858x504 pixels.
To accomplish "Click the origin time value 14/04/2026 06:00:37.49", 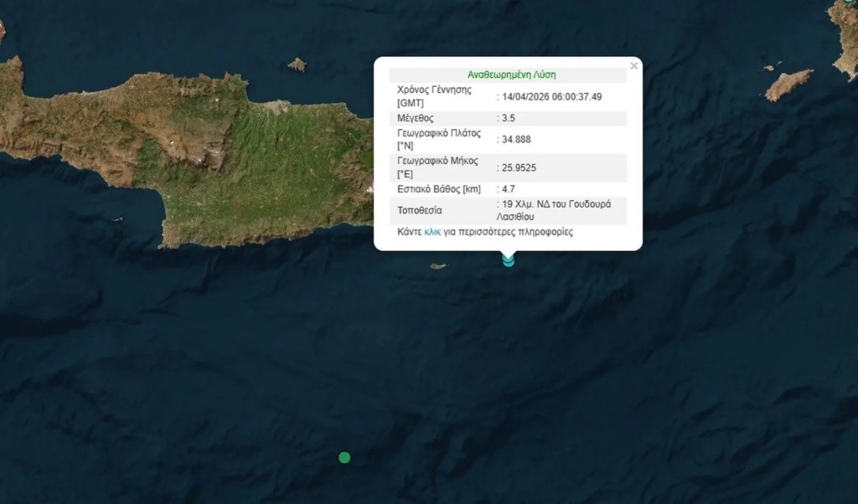I will coord(551,96).
